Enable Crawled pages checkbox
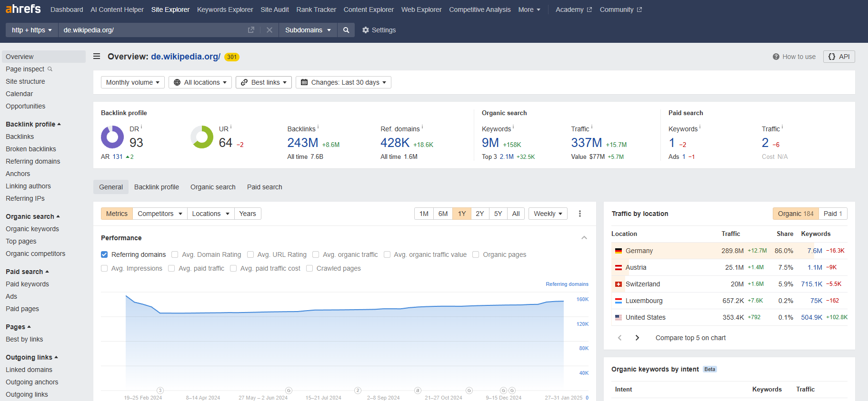This screenshot has width=868, height=401. (x=309, y=268)
